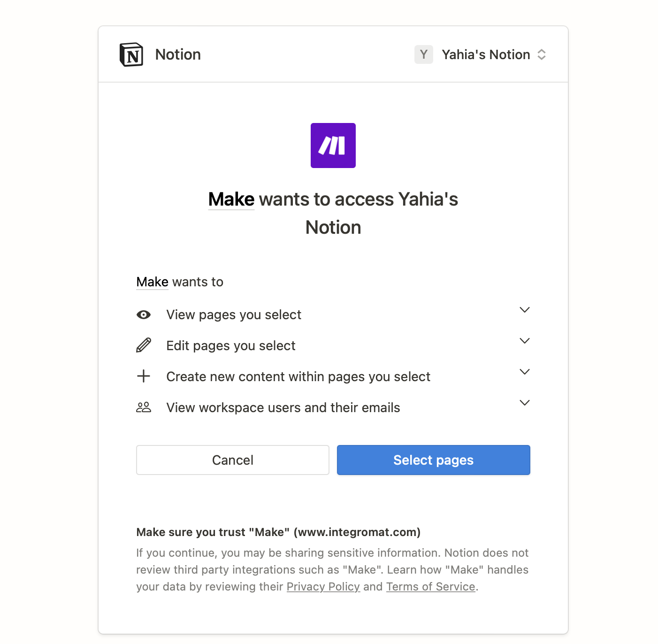Open the Privacy Policy link
This screenshot has width=658, height=644.
point(323,587)
